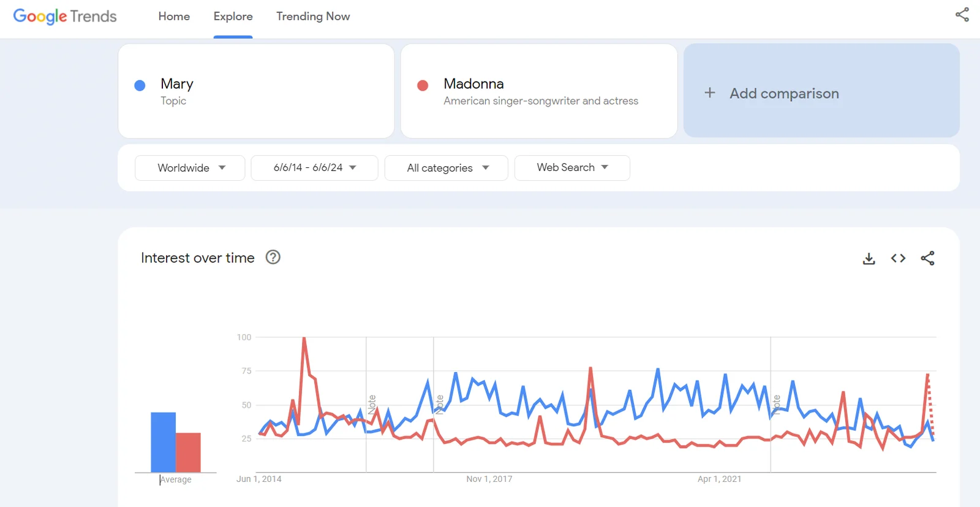Click the red Madonna average bar
The image size is (980, 507).
coord(188,452)
